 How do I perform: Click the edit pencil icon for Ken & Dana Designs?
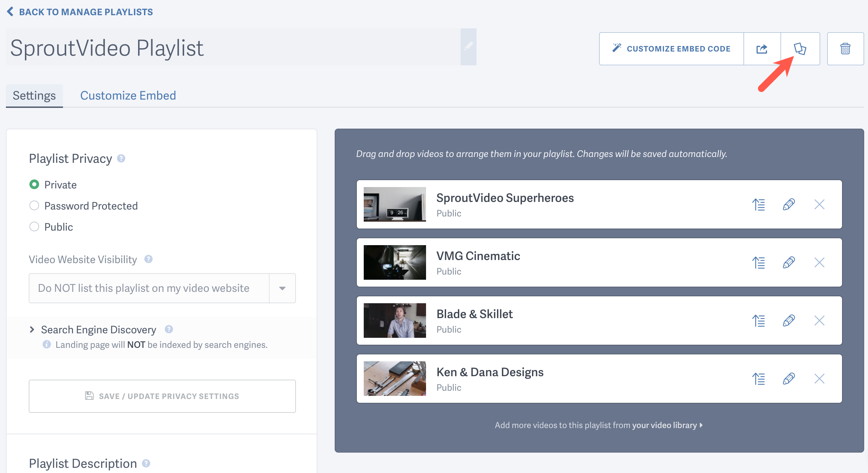click(x=789, y=379)
